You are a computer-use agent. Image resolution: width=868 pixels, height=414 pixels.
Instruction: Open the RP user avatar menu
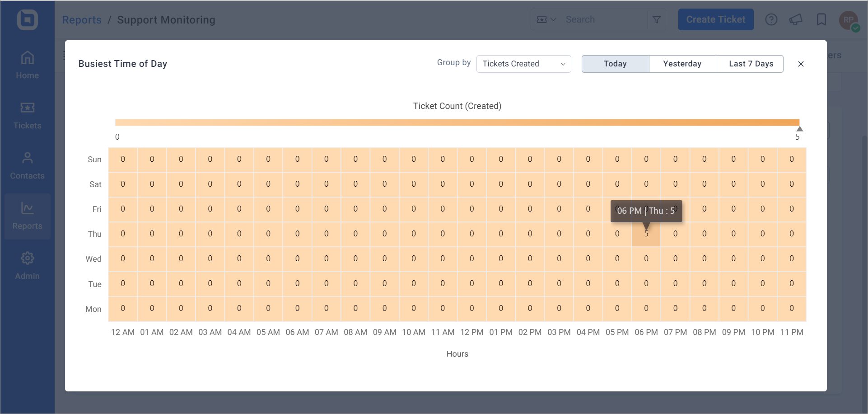pos(849,20)
